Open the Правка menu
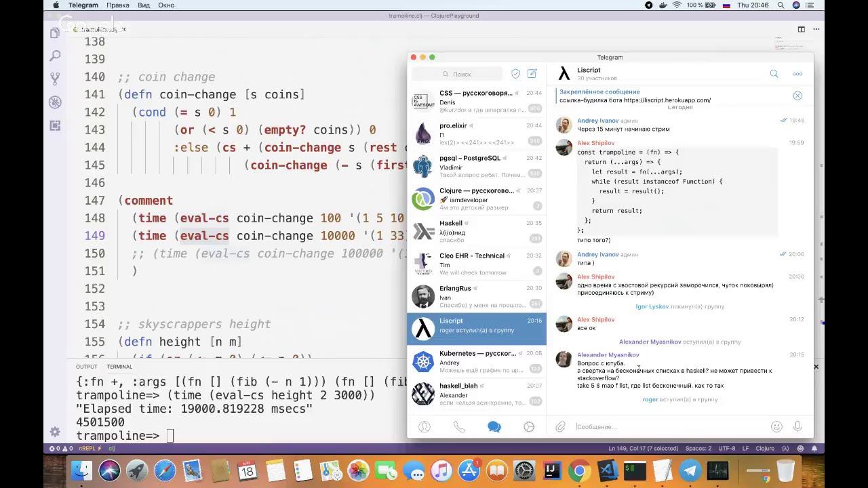868x488 pixels. (118, 5)
